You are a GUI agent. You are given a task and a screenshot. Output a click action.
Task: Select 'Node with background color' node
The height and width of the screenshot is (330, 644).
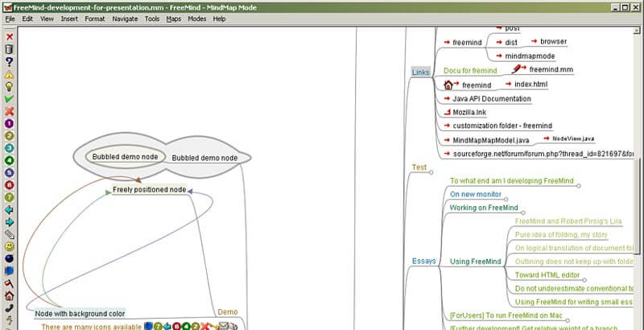80,312
